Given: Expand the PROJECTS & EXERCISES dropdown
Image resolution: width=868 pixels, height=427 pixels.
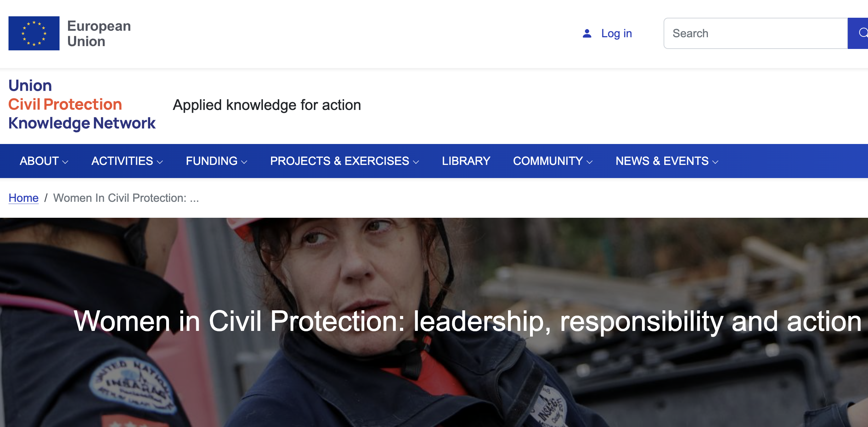Looking at the screenshot, I should point(344,161).
